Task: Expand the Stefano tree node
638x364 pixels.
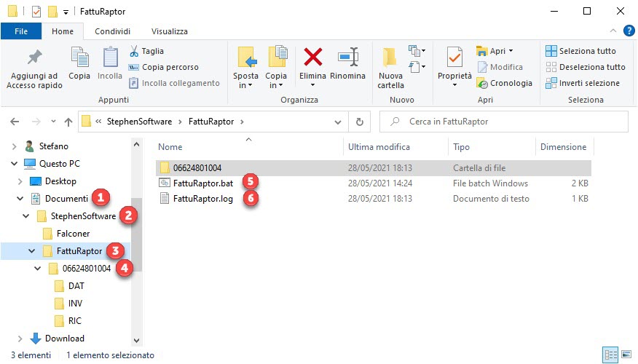Action: [15, 146]
